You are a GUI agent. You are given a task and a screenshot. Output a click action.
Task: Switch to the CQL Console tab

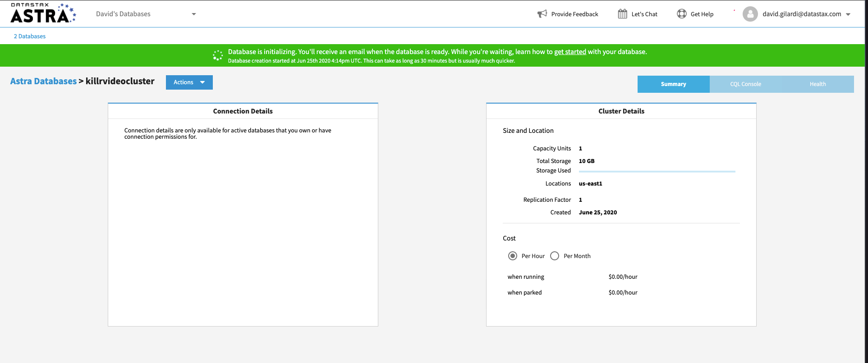pyautogui.click(x=745, y=84)
